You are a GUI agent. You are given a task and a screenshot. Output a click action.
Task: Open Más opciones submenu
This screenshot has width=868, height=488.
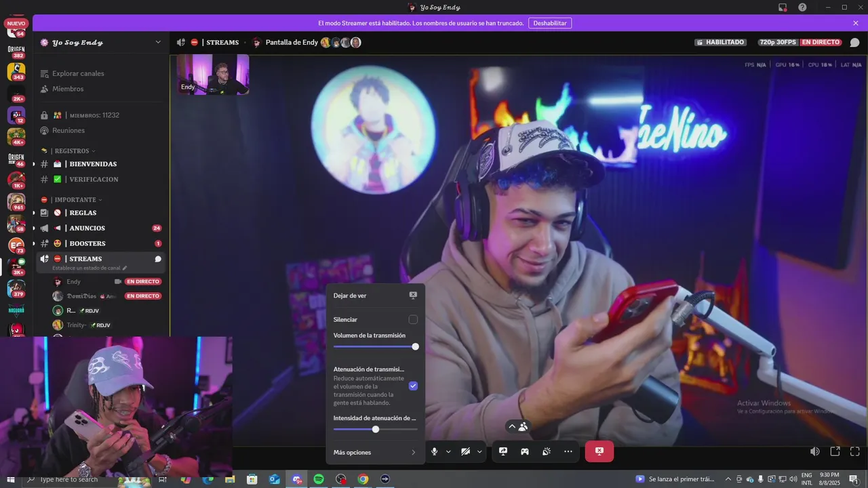click(x=375, y=452)
